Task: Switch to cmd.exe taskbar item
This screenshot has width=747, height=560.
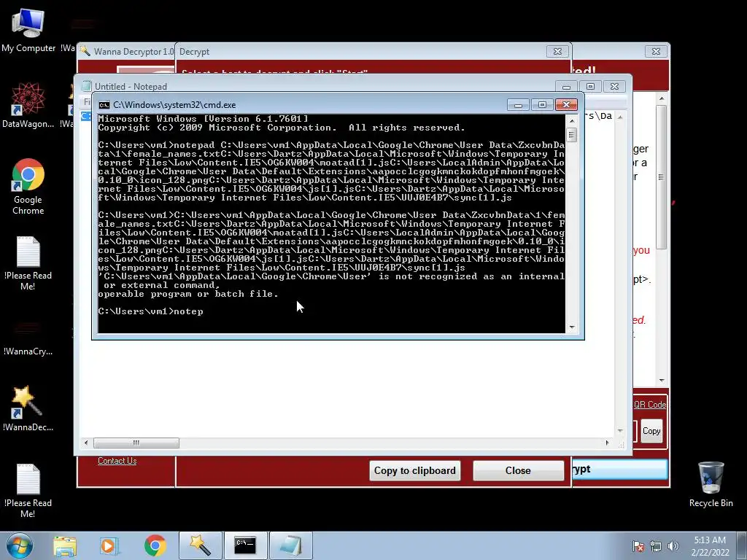Action: click(245, 545)
